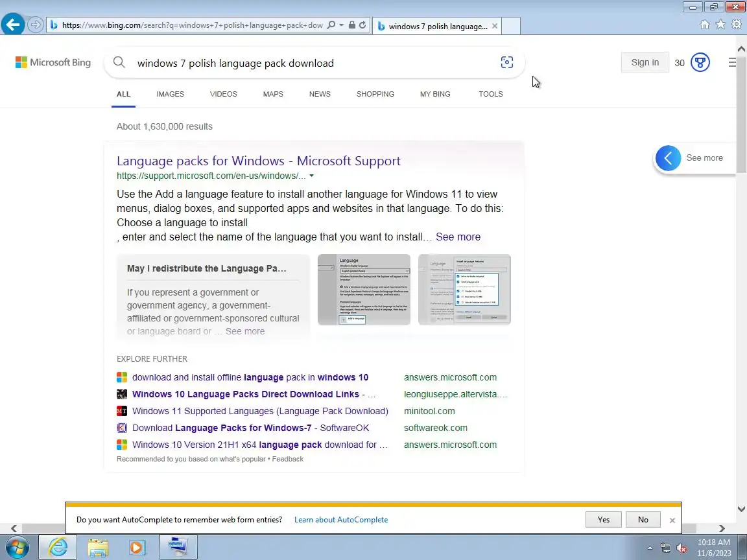Open 'Download Language Packs for Windows-7 - SoftwareOK'
The image size is (747, 560).
pos(250,428)
